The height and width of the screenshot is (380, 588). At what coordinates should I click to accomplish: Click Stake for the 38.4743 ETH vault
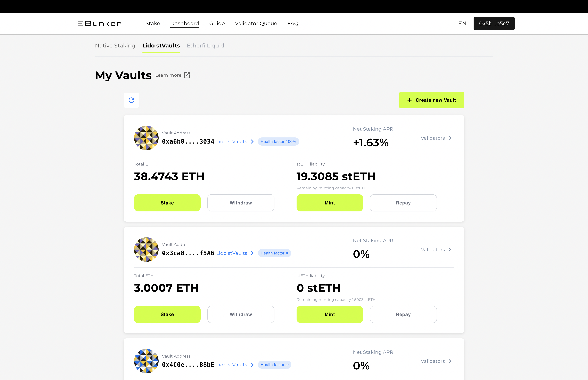tap(167, 203)
